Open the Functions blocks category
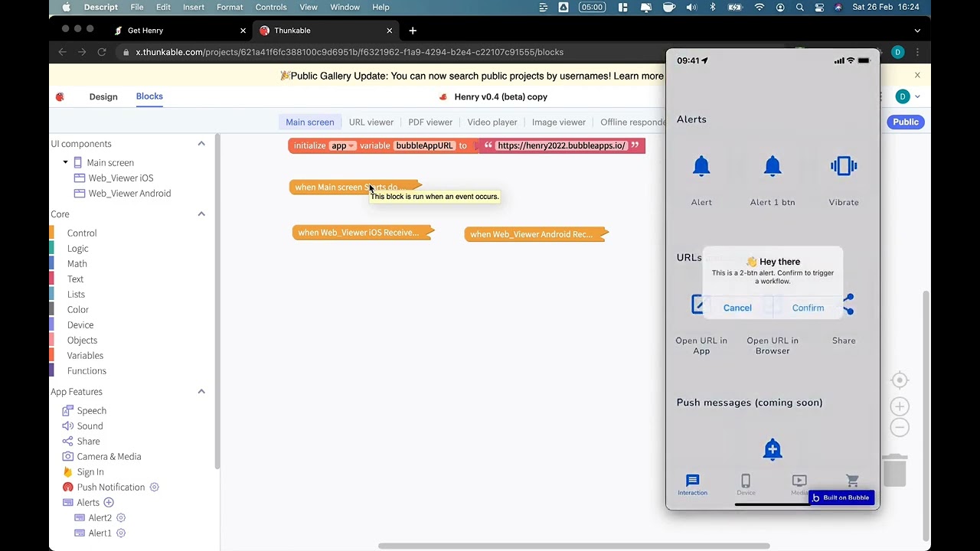Viewport: 980px width, 551px height. tap(87, 370)
